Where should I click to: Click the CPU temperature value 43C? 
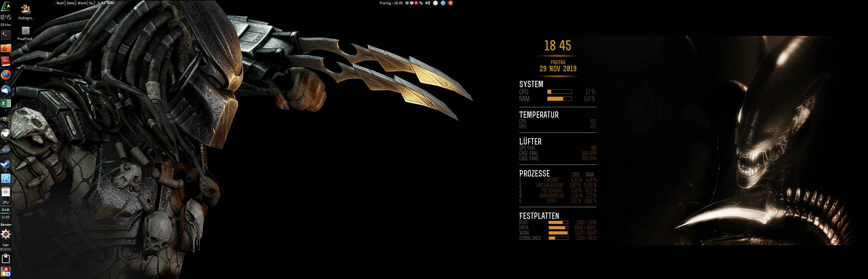click(x=593, y=121)
